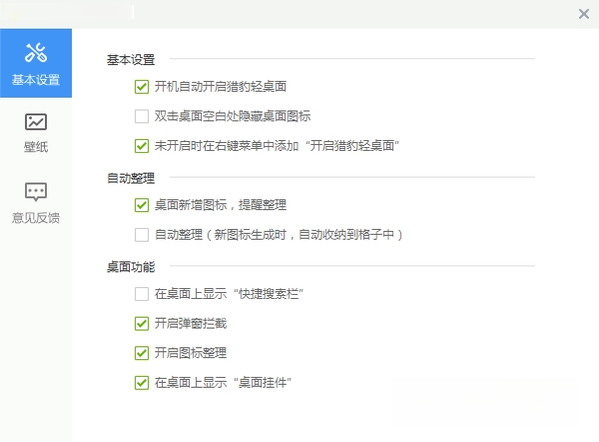The height and width of the screenshot is (442, 599).
Task: Click the 自动整理 section heading
Action: (131, 178)
